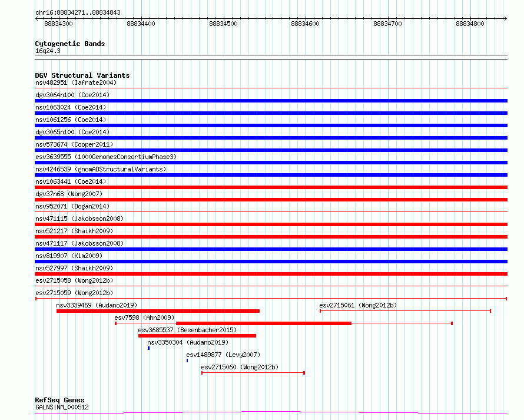Select the red bar under esv3685537 (Besenbacher2015)
This screenshot has height=420, width=524.
point(197,336)
